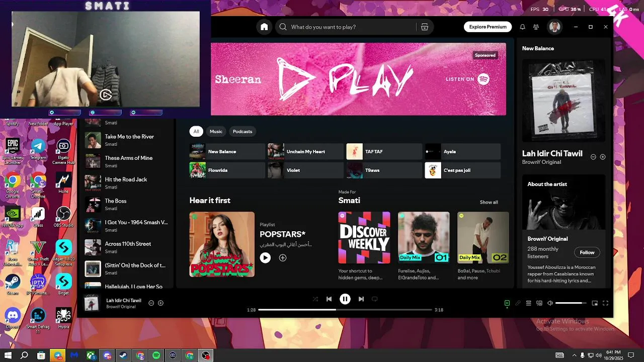Pause the current song
This screenshot has width=644, height=362.
pyautogui.click(x=345, y=299)
